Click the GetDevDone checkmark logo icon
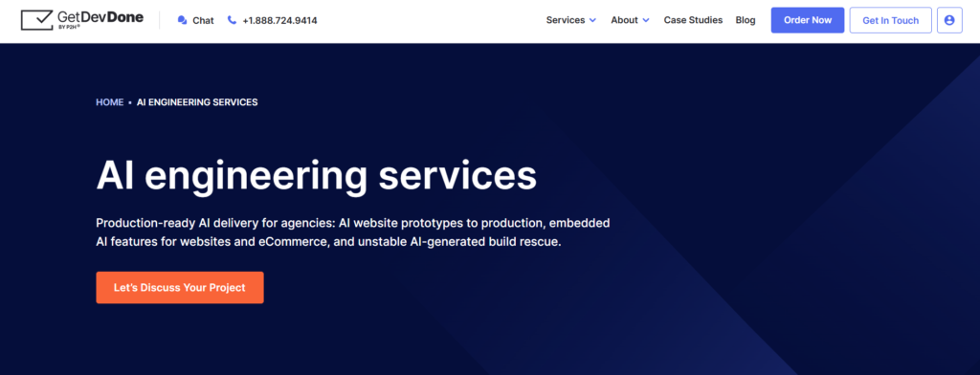980x375 pixels. click(x=37, y=19)
